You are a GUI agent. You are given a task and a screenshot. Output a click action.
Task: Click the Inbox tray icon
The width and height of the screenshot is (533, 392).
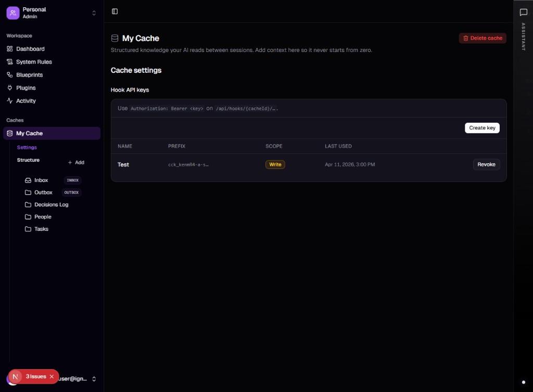28,180
